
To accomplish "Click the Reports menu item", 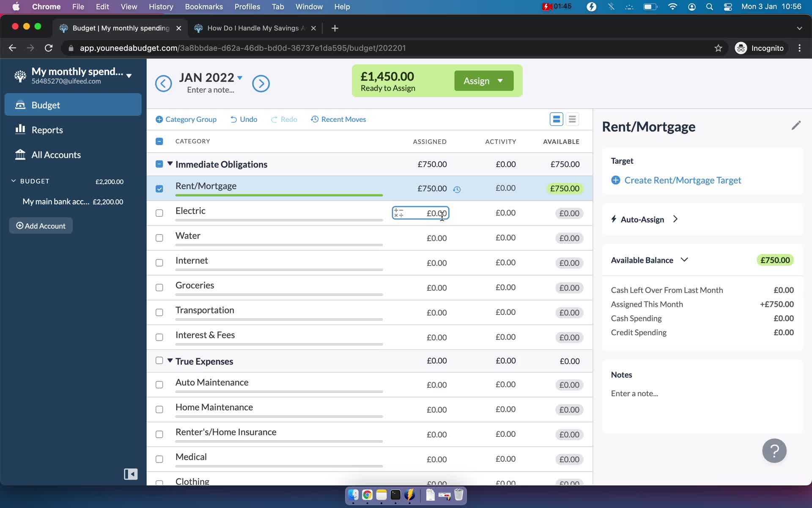I will (x=47, y=130).
